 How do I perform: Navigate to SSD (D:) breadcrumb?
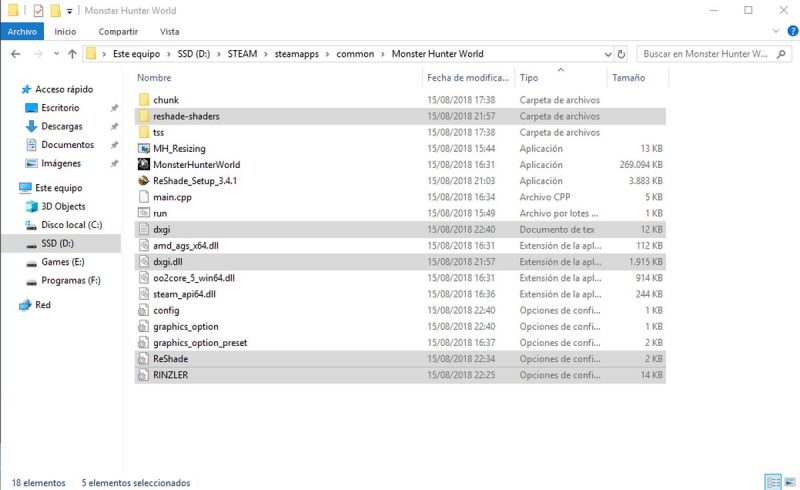[x=193, y=54]
